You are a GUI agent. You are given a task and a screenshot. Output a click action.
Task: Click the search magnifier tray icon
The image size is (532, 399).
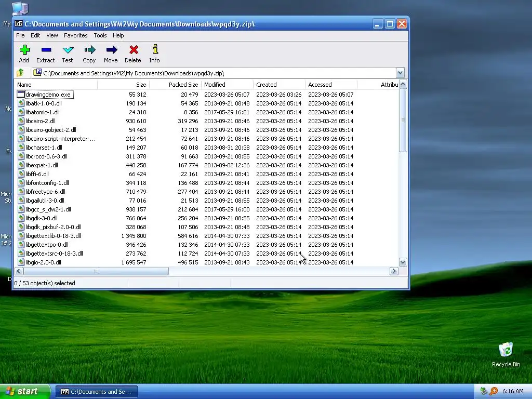coord(494,391)
